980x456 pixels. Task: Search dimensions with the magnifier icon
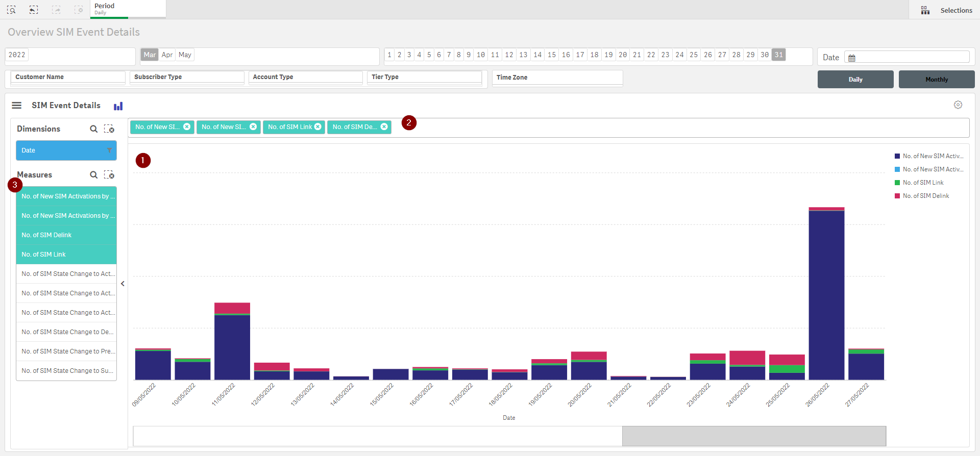pos(93,129)
